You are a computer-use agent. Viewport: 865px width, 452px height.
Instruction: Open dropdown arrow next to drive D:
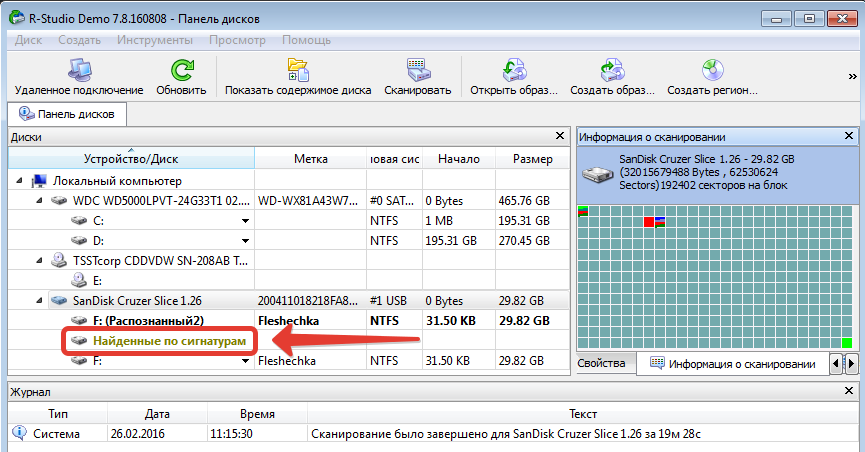coord(243,240)
